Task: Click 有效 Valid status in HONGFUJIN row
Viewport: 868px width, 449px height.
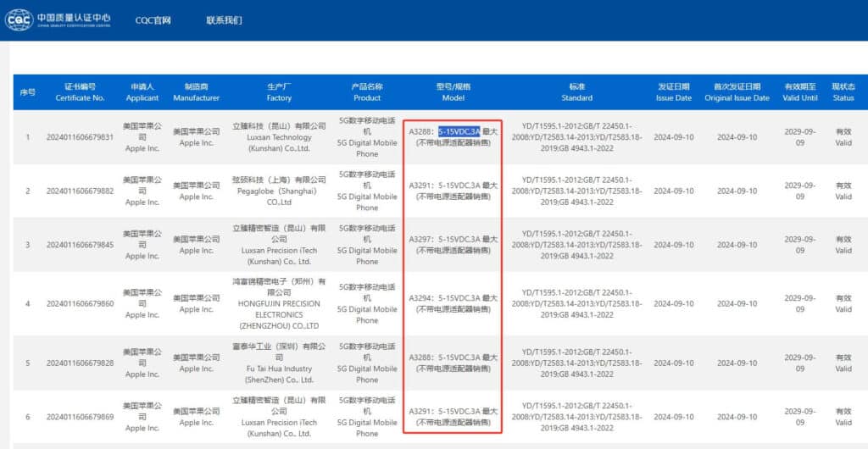Action: [843, 303]
